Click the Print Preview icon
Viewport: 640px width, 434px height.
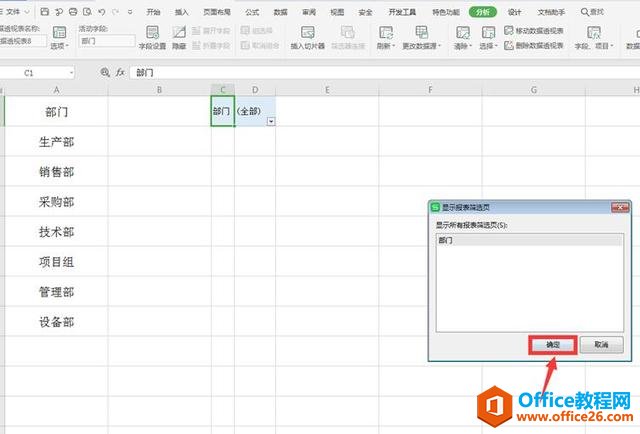(87, 12)
